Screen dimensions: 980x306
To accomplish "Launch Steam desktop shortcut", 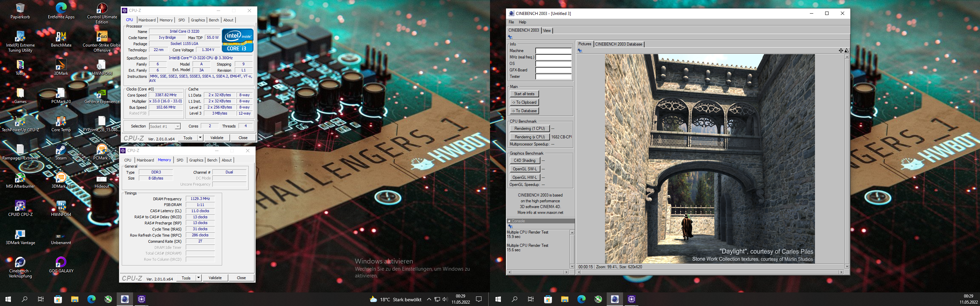I will (61, 152).
